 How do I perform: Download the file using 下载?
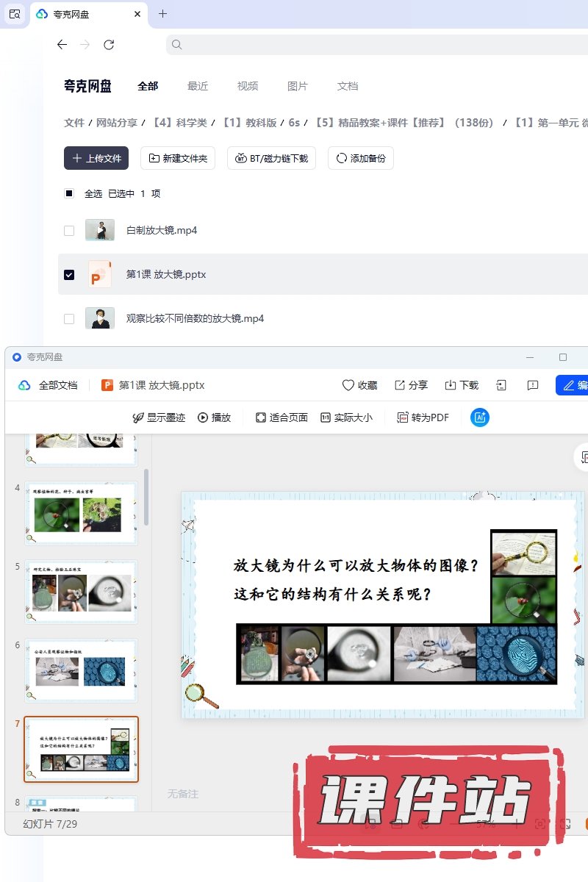pos(451,385)
